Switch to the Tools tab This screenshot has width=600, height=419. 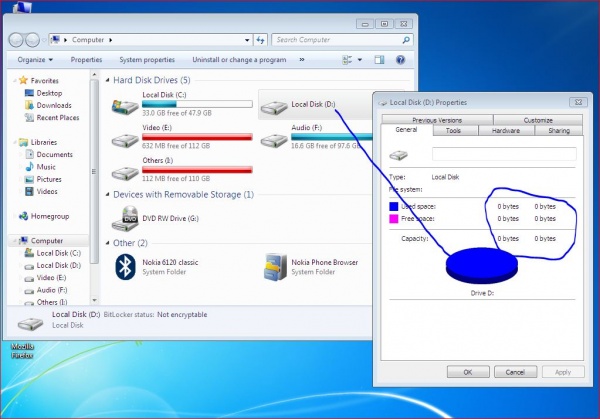pyautogui.click(x=453, y=130)
